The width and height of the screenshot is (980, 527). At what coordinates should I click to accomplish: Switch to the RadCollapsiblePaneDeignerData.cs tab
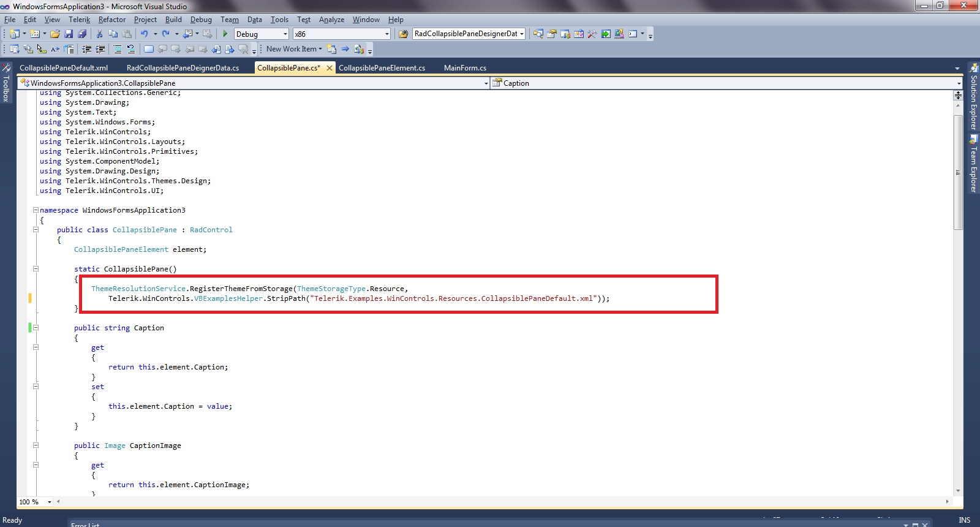coord(183,67)
